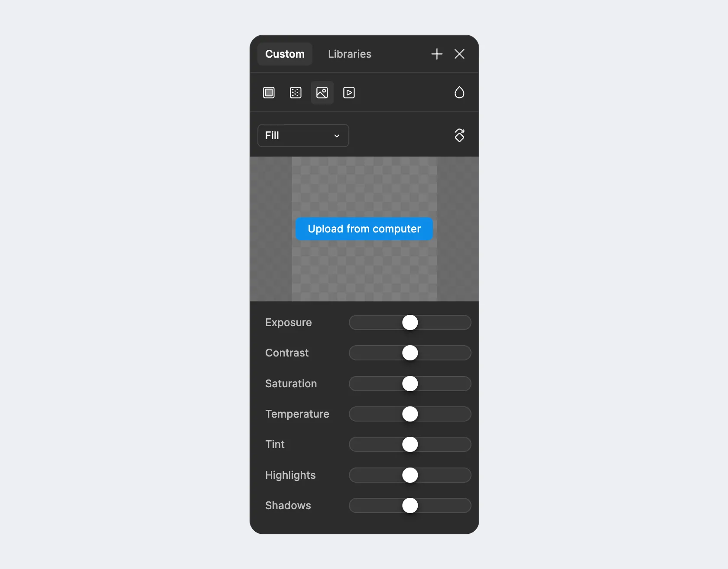The height and width of the screenshot is (569, 728).
Task: Click the plus icon to add style
Action: [437, 54]
